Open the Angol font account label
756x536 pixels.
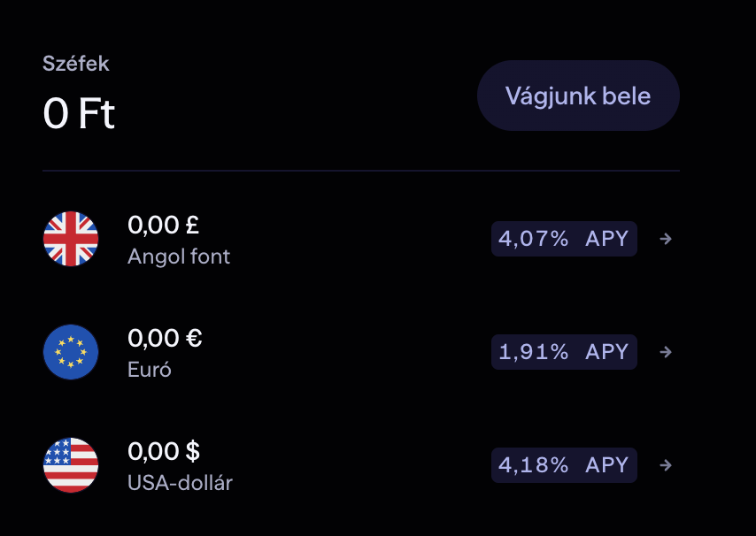coord(179,257)
